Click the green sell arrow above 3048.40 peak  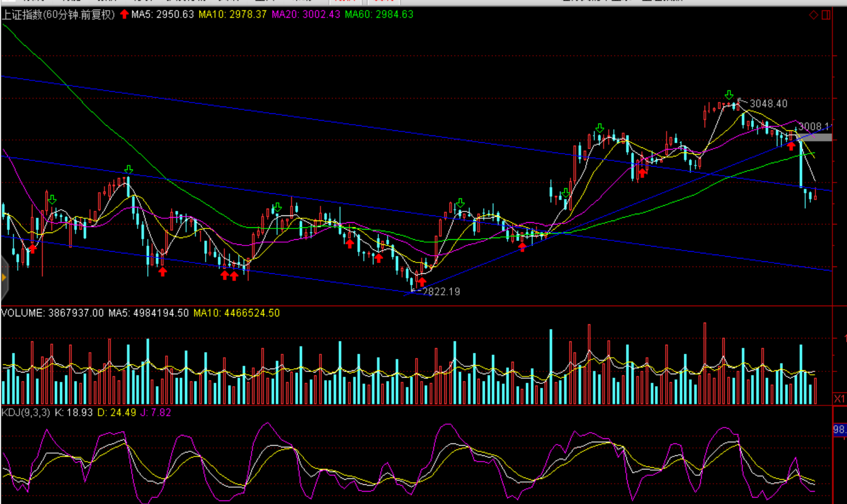click(729, 95)
